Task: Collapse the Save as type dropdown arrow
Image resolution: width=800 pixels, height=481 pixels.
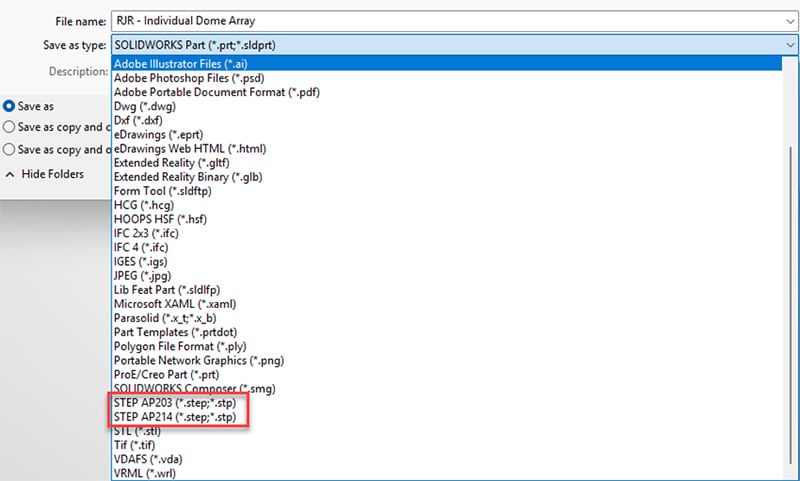Action: pyautogui.click(x=790, y=45)
